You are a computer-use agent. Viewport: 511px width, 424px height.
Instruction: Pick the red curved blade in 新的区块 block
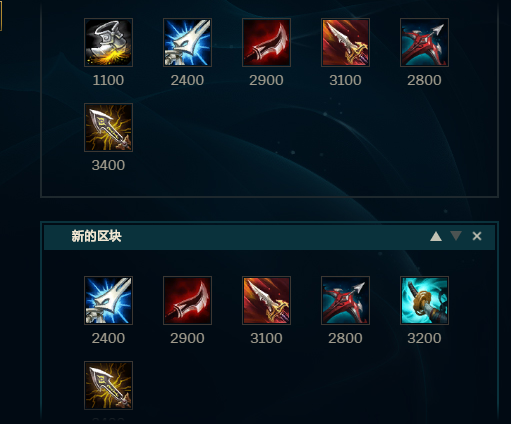pos(187,300)
